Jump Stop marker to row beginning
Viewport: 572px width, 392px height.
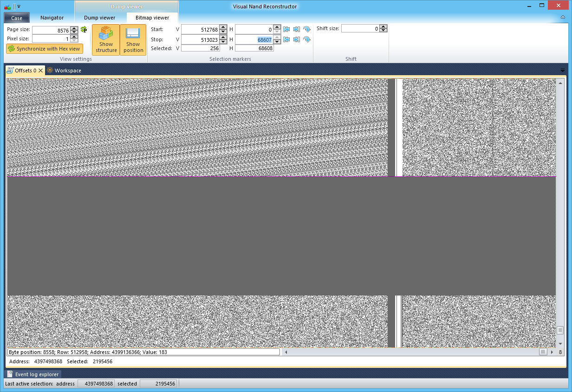[x=286, y=39]
